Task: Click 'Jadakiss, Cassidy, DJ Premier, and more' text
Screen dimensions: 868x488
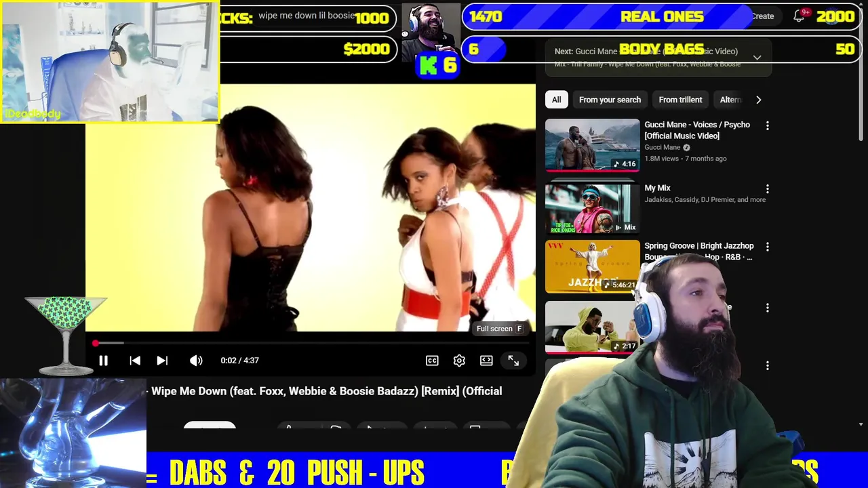Action: 705,200
